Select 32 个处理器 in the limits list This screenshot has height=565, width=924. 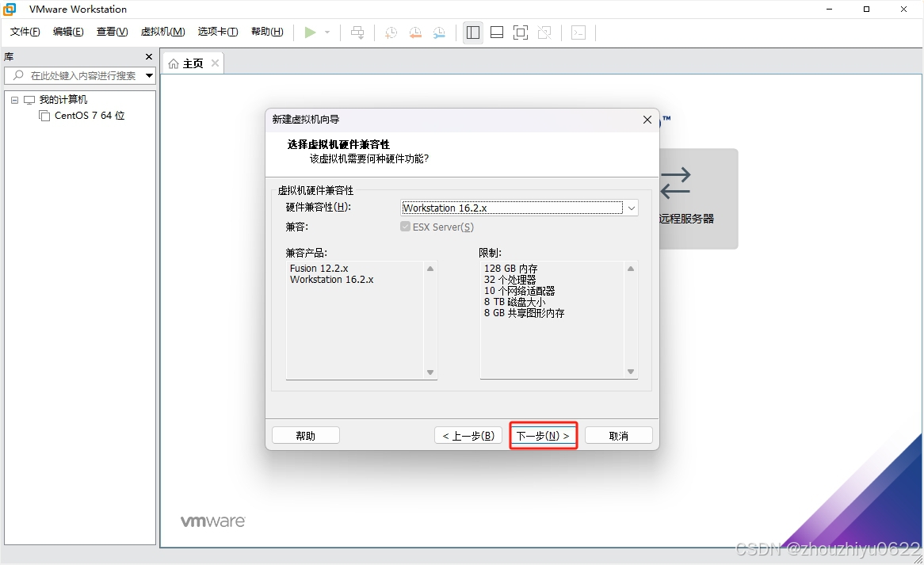point(510,279)
